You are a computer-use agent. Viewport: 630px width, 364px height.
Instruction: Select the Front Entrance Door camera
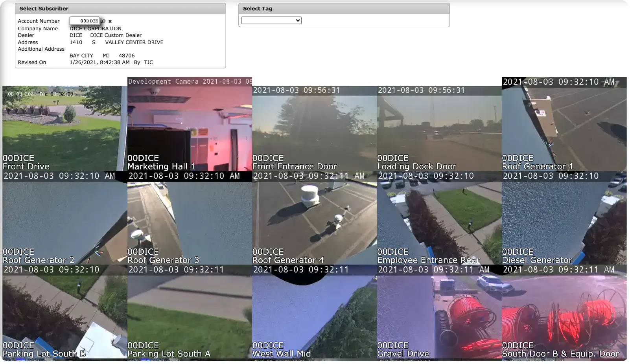(315, 128)
